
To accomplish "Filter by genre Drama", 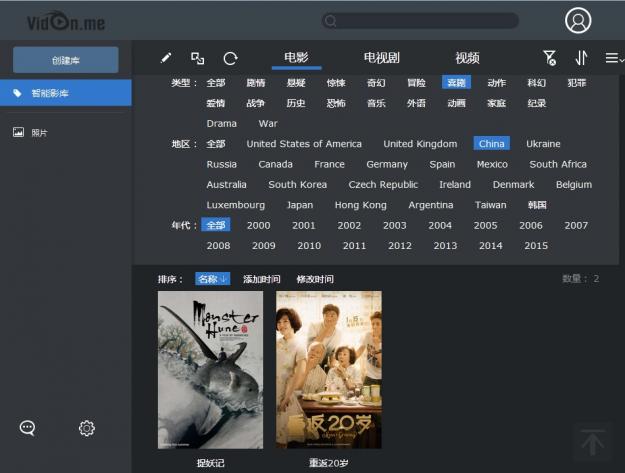I will [x=222, y=124].
